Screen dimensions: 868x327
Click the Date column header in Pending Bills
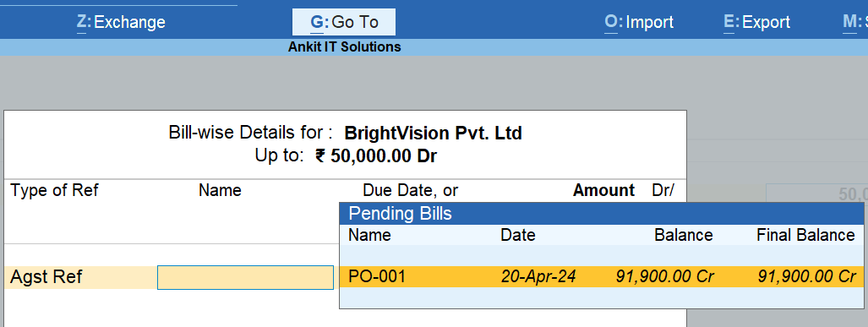coord(518,235)
